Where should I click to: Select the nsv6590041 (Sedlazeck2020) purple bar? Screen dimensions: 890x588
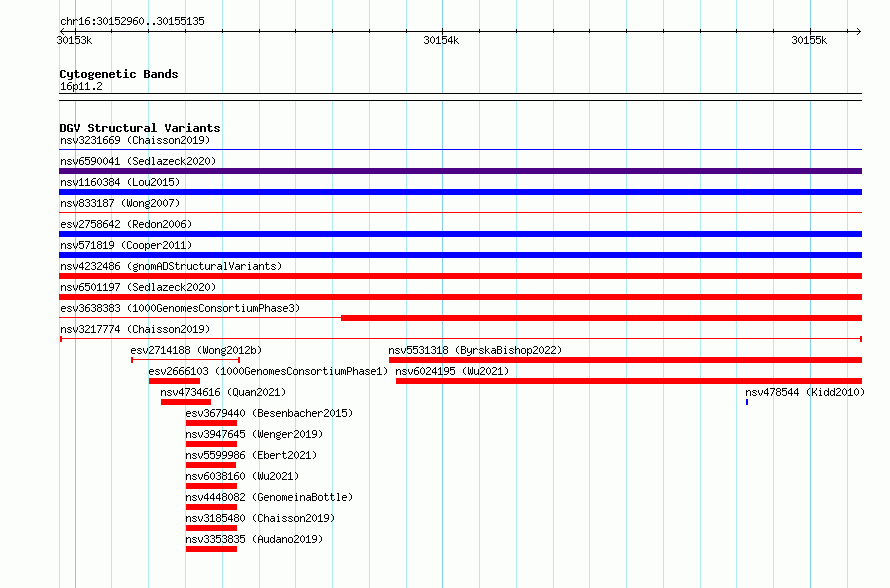coord(460,171)
